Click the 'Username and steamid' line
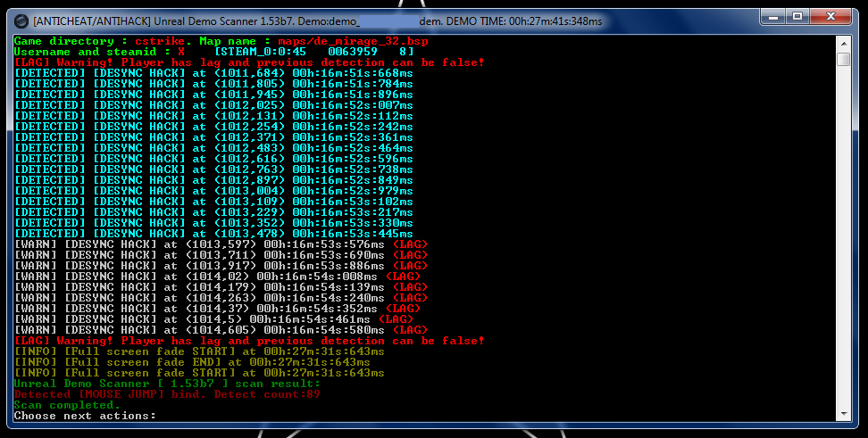The height and width of the screenshot is (438, 868). pyautogui.click(x=213, y=52)
